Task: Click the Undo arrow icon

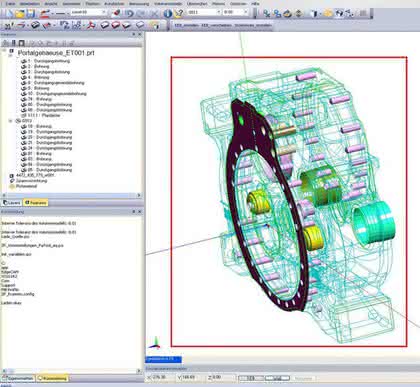Action: pos(129,13)
